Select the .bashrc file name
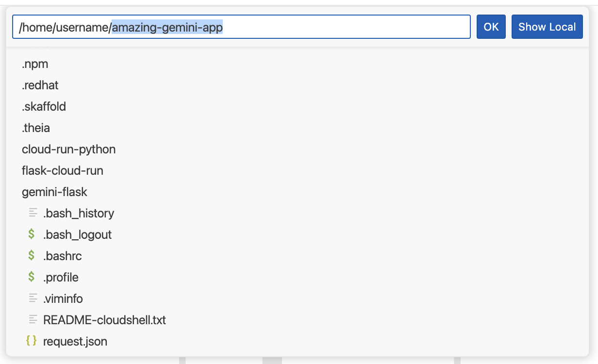The width and height of the screenshot is (598, 364). pyautogui.click(x=63, y=256)
